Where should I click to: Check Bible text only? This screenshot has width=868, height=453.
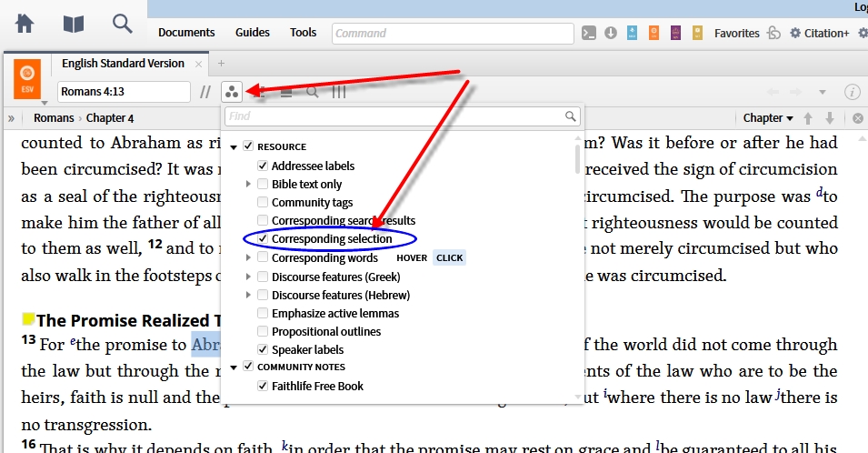tap(263, 184)
